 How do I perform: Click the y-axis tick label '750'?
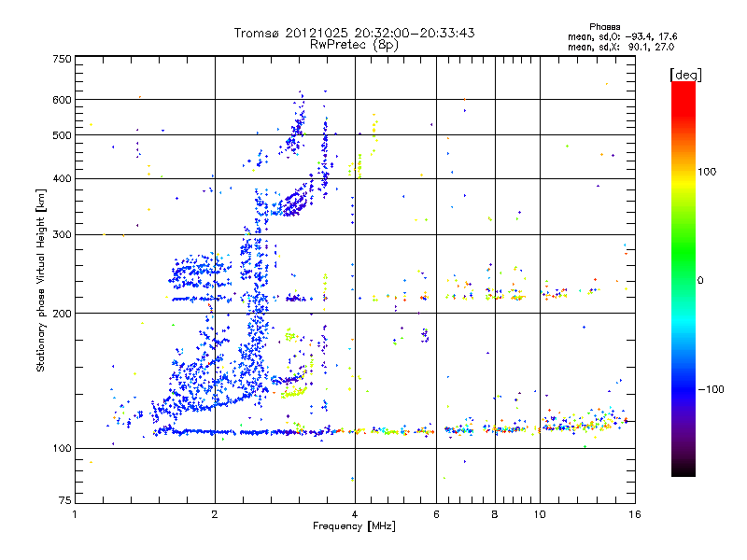pyautogui.click(x=62, y=59)
